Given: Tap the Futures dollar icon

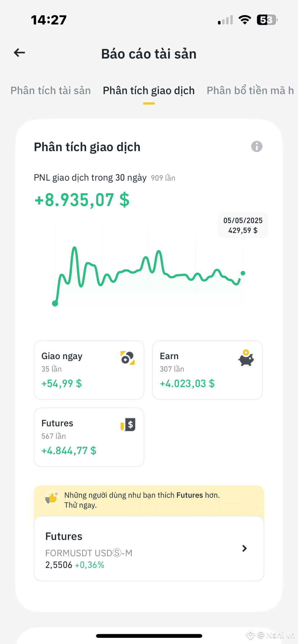Looking at the screenshot, I should pyautogui.click(x=128, y=425).
